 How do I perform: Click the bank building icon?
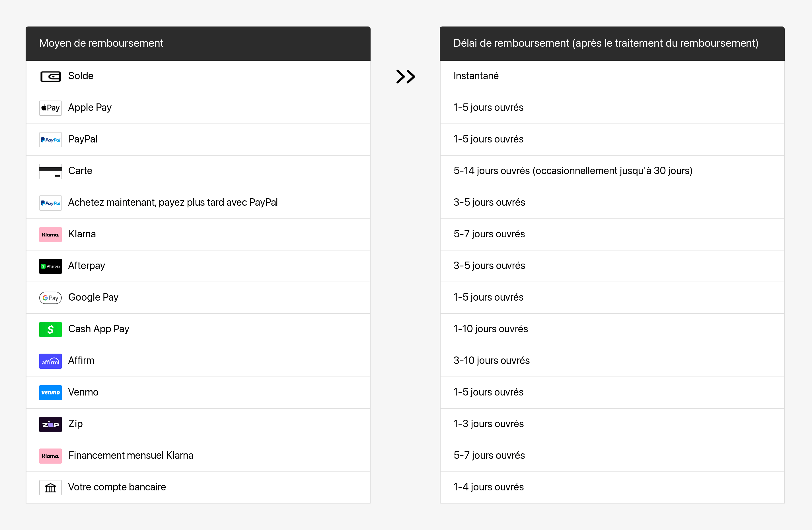coord(50,487)
